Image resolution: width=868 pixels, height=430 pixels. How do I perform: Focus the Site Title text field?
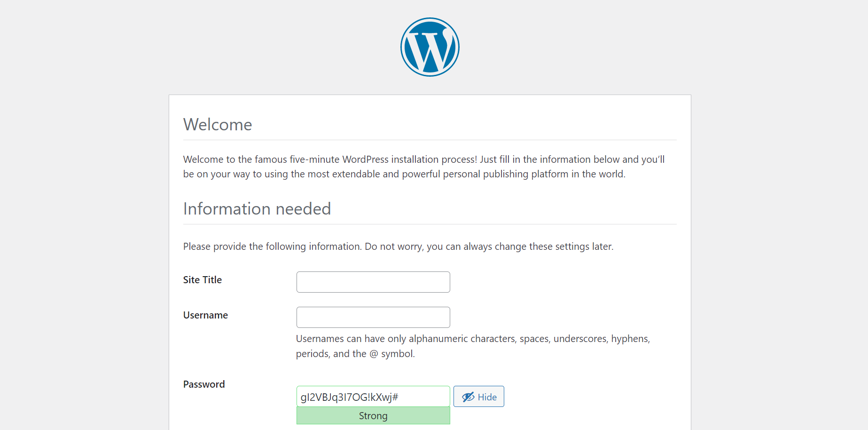tap(373, 282)
